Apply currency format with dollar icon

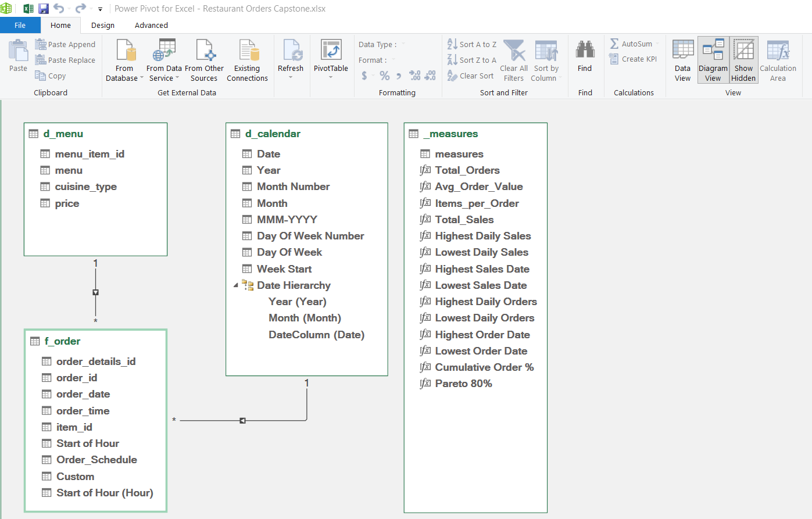pyautogui.click(x=364, y=76)
